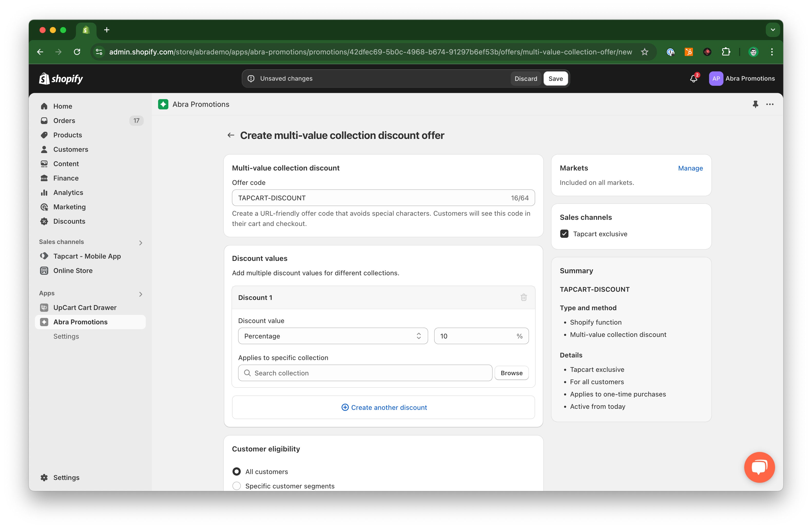Open Tapcart - Mobile App channel
The width and height of the screenshot is (812, 529).
pos(90,256)
